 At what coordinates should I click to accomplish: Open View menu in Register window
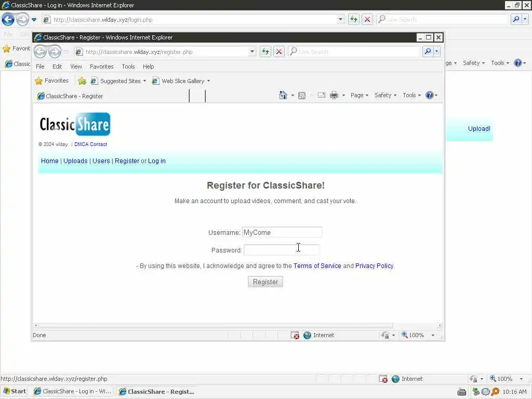[x=76, y=66]
